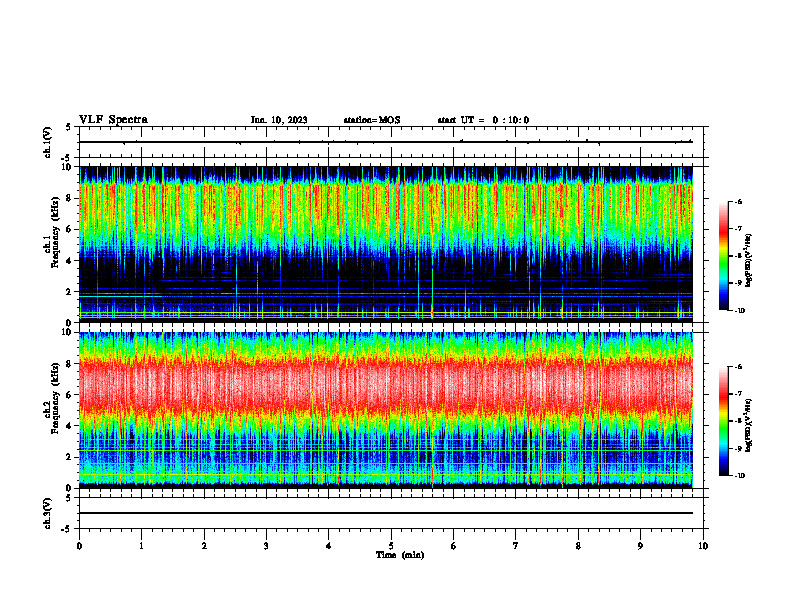Screen dimensions: 792x612
Task: Click time axis tick label "10" at right end
Action: [703, 546]
